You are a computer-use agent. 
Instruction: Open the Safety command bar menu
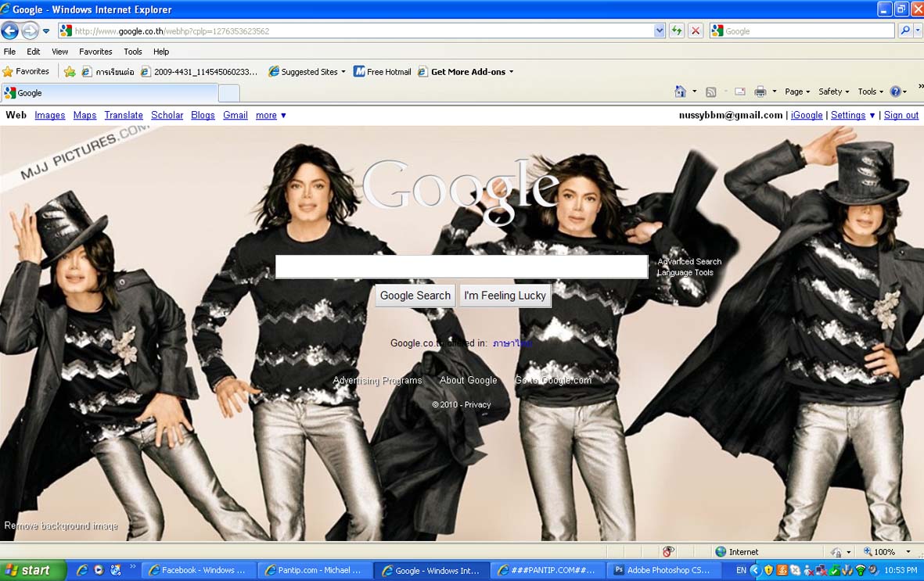point(834,91)
